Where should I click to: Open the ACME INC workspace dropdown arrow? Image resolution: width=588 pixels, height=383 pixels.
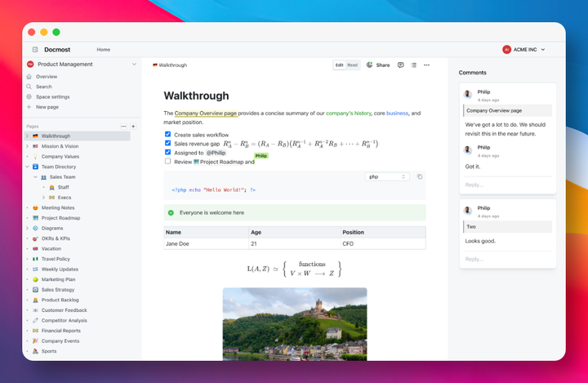pyautogui.click(x=543, y=50)
